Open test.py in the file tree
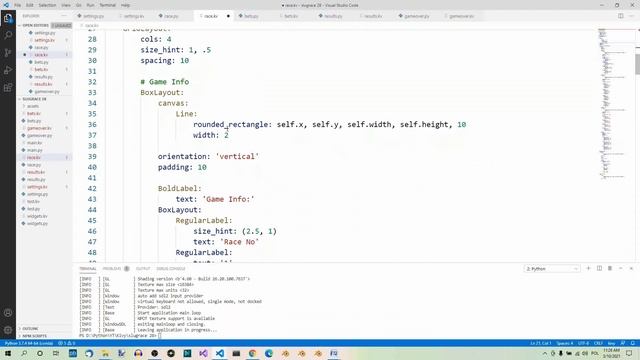Viewport: 640px width, 360px height. (x=33, y=209)
